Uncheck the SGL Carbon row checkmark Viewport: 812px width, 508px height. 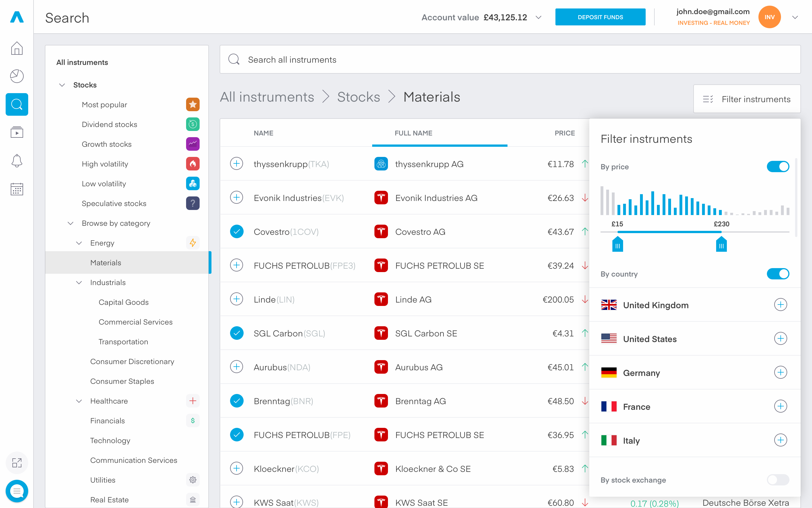coord(237,333)
